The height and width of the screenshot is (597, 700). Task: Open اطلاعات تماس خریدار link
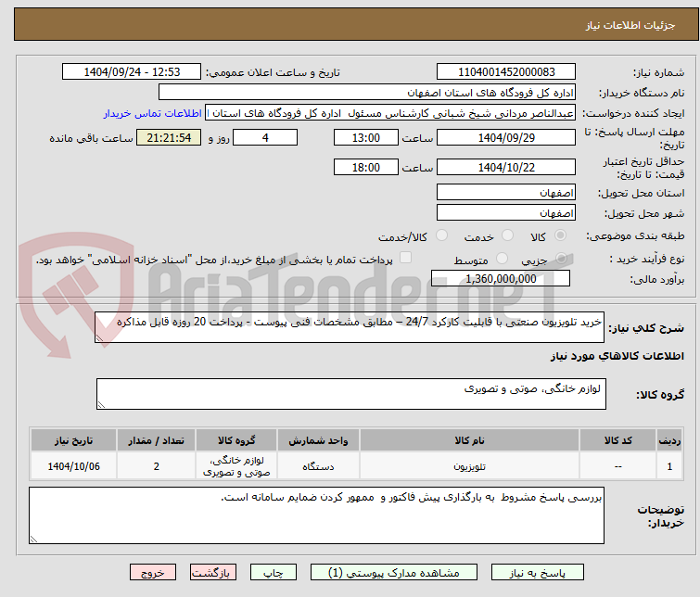point(153,113)
